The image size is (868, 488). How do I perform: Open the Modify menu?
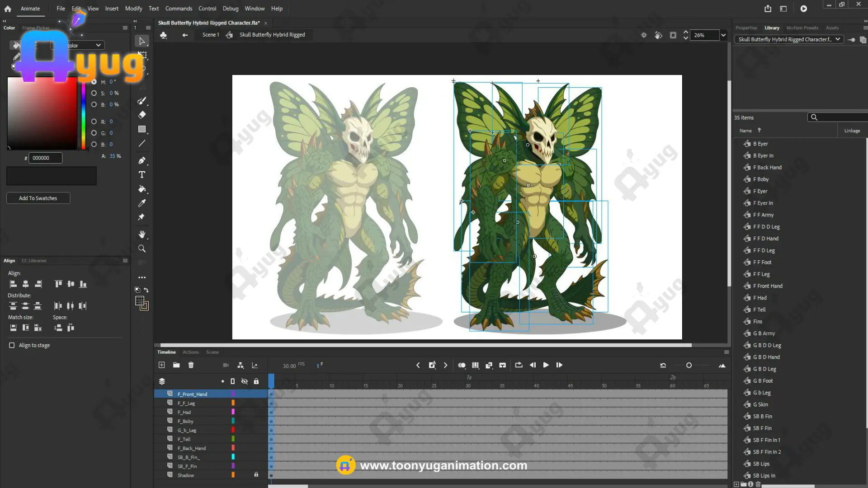coord(133,9)
